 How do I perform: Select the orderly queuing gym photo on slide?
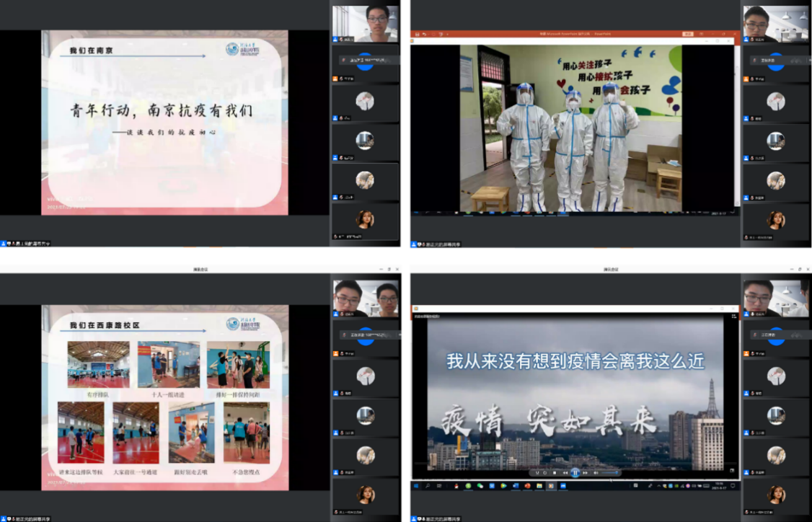click(x=98, y=365)
